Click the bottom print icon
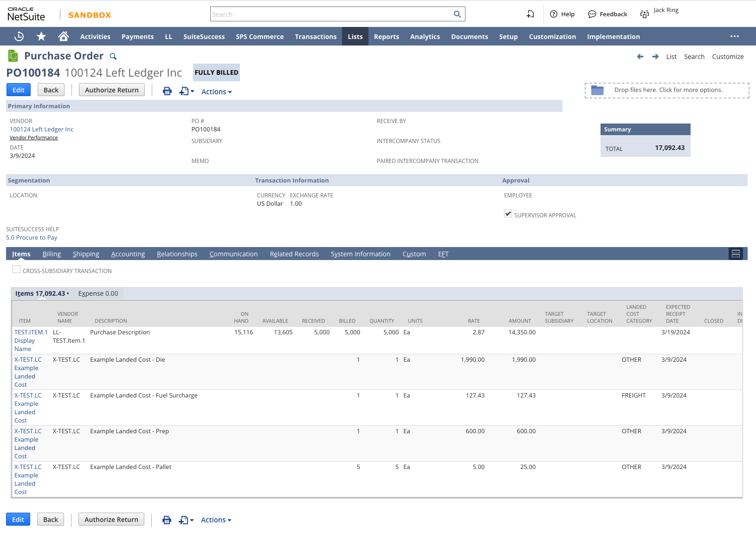Image resolution: width=756 pixels, height=534 pixels. 167,520
